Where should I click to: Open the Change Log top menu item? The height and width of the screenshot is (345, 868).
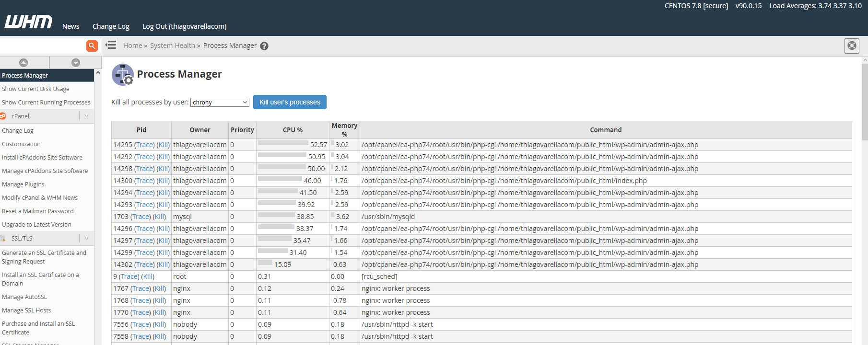click(x=111, y=26)
